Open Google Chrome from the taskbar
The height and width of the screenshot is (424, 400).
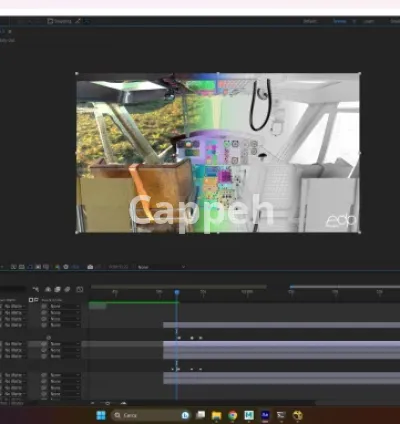pos(233,415)
